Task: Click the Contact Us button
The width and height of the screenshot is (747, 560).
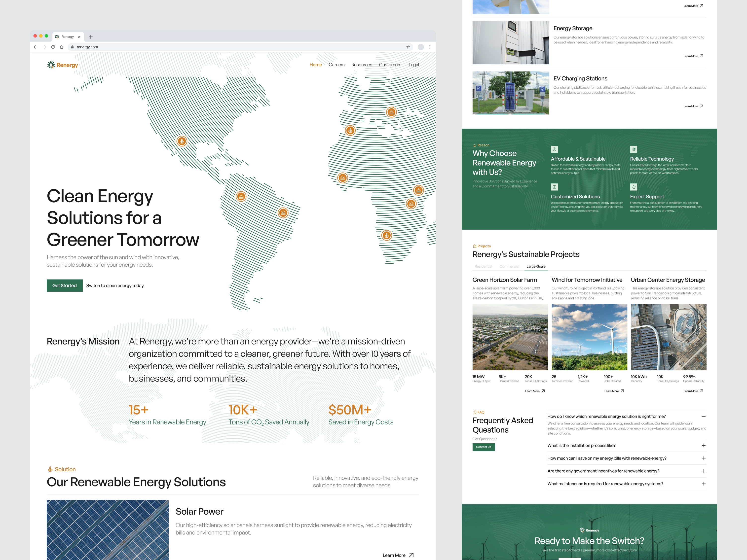Action: point(484,447)
